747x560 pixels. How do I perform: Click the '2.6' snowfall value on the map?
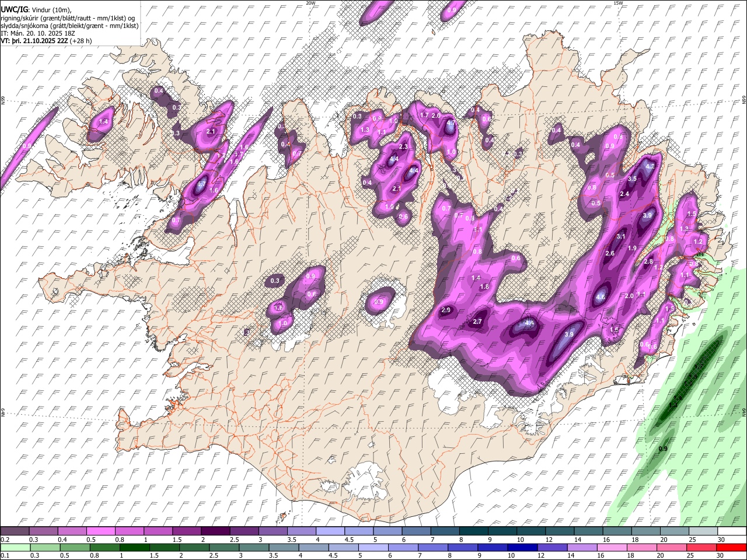tap(610, 254)
